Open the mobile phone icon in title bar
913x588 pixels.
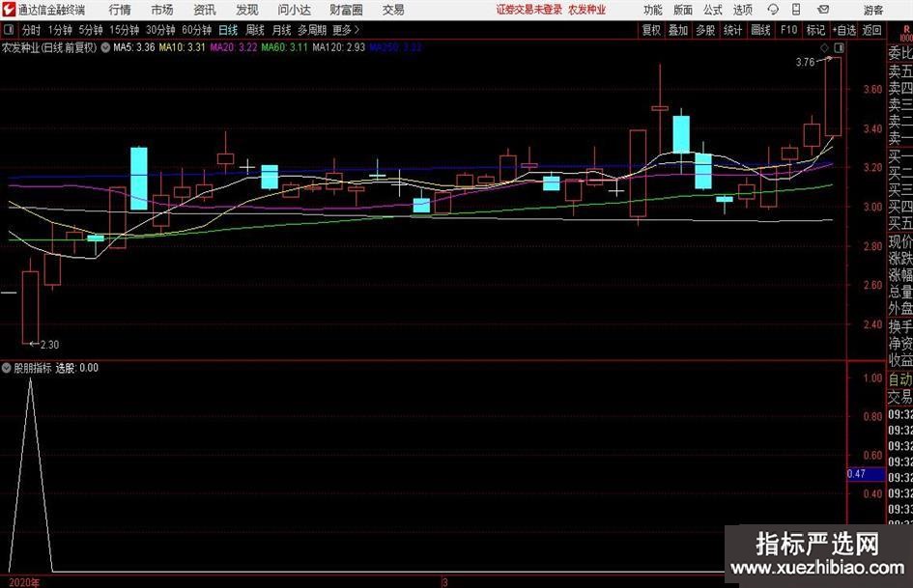796,10
